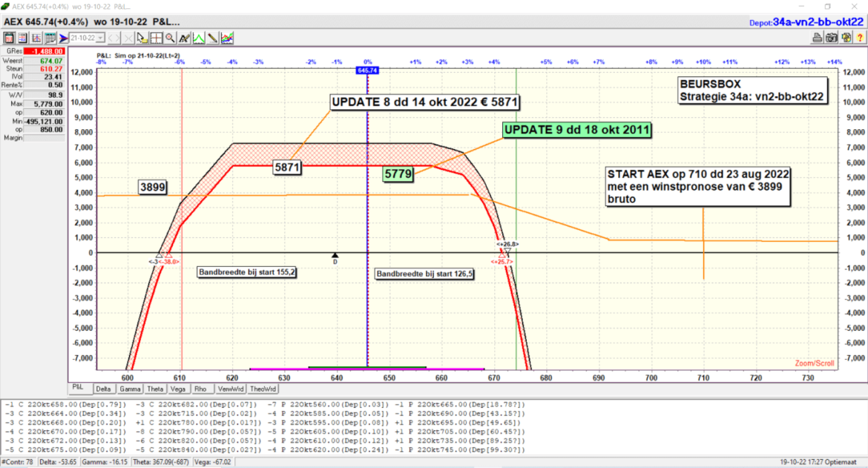Click the green 5779 chart label box
The height and width of the screenshot is (468, 868).
coord(398,174)
